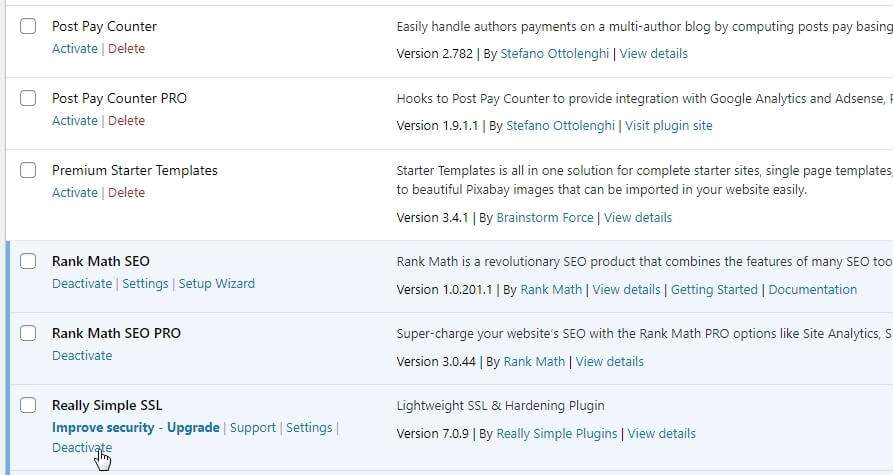Open Rank Math Getting Started link

coord(714,290)
